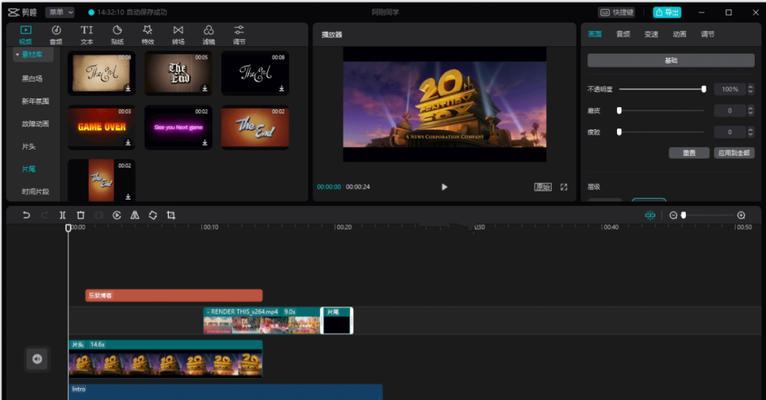
Task: Switch to the Adjust (调节) properties tab
Action: [708, 34]
